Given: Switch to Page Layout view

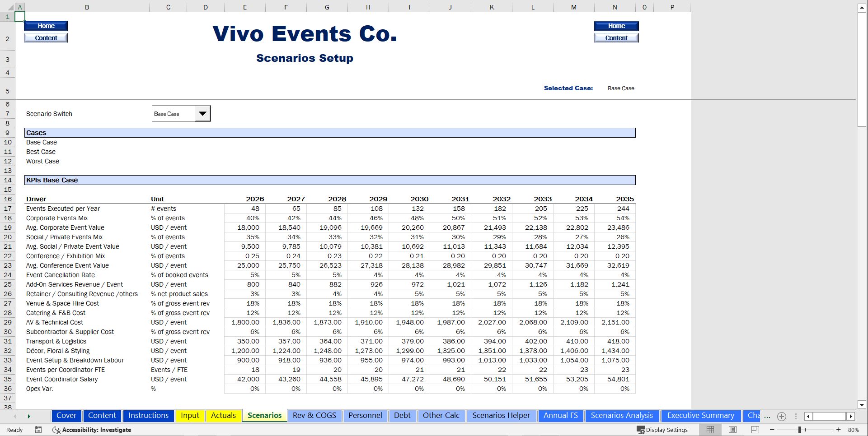Looking at the screenshot, I should pyautogui.click(x=733, y=430).
